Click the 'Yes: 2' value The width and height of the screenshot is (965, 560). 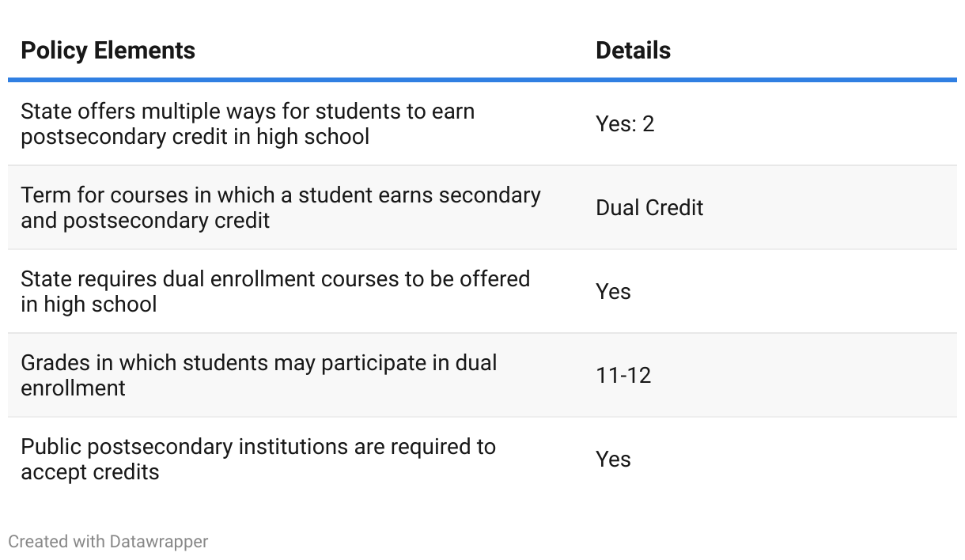coord(625,124)
